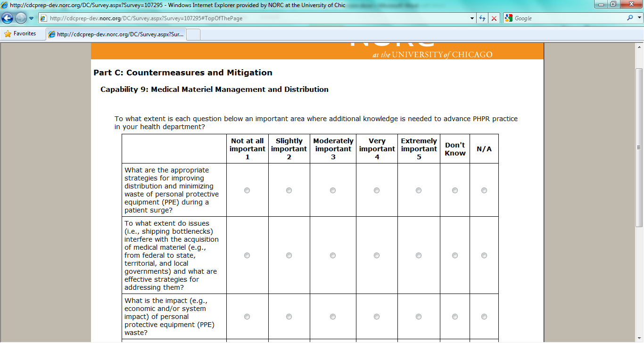Open the address bar URL history dropdown

click(472, 18)
